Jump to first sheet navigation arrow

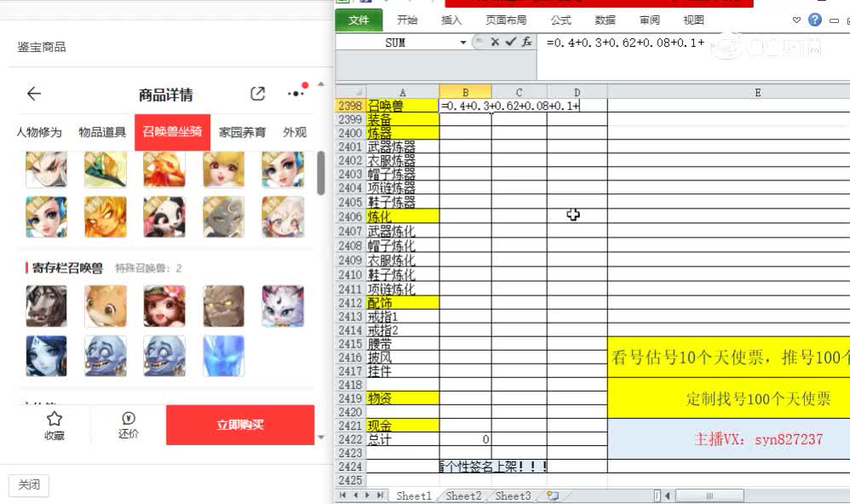pyautogui.click(x=342, y=495)
